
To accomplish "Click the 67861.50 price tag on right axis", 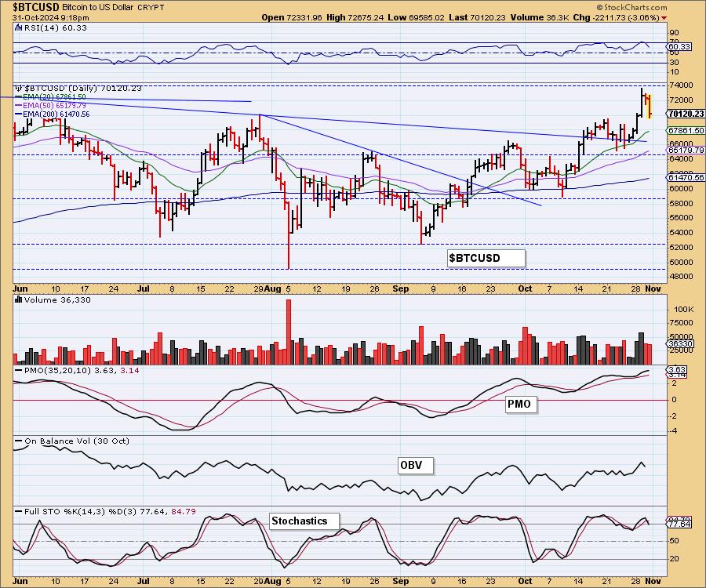I will click(x=686, y=130).
